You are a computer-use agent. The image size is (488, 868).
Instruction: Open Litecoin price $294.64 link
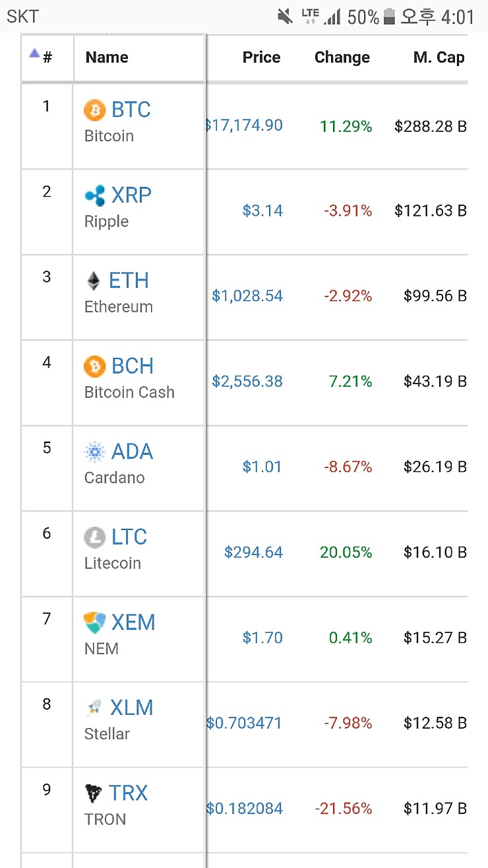click(253, 552)
